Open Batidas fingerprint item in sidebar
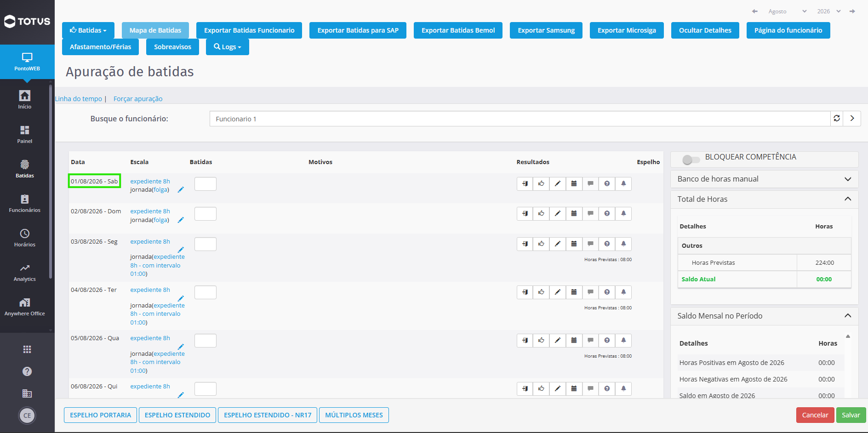868x433 pixels. pyautogui.click(x=25, y=169)
